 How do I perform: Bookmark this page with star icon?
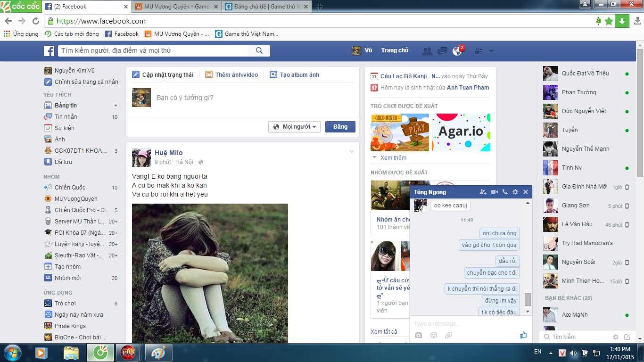[609, 21]
